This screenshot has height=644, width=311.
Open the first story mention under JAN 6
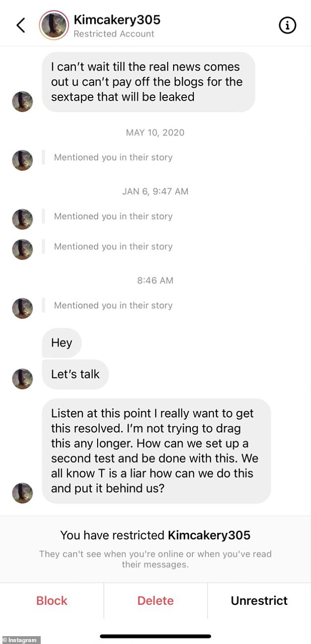point(113,216)
